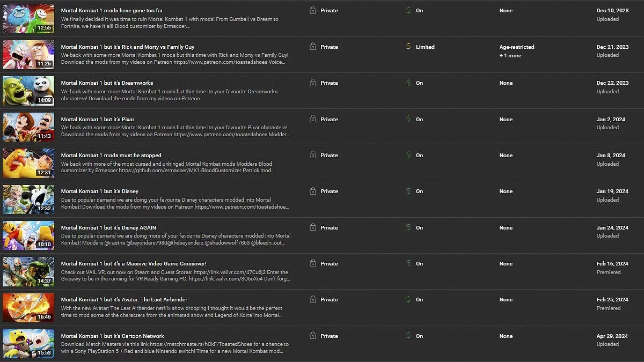Click the 12:55 thumbnail of the first video
Screen dimensions: 644x362
[x=28, y=19]
